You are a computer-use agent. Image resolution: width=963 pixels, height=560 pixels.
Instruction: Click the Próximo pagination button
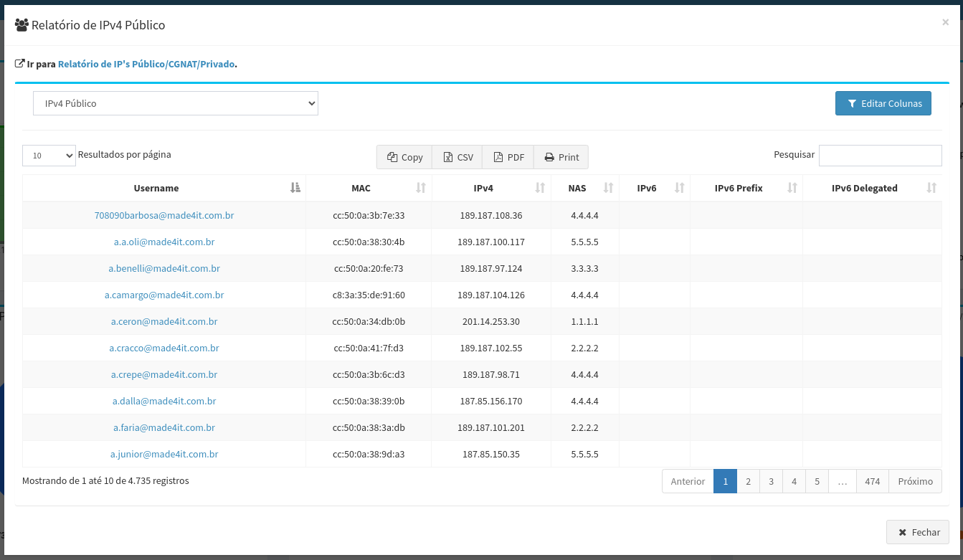coord(915,481)
